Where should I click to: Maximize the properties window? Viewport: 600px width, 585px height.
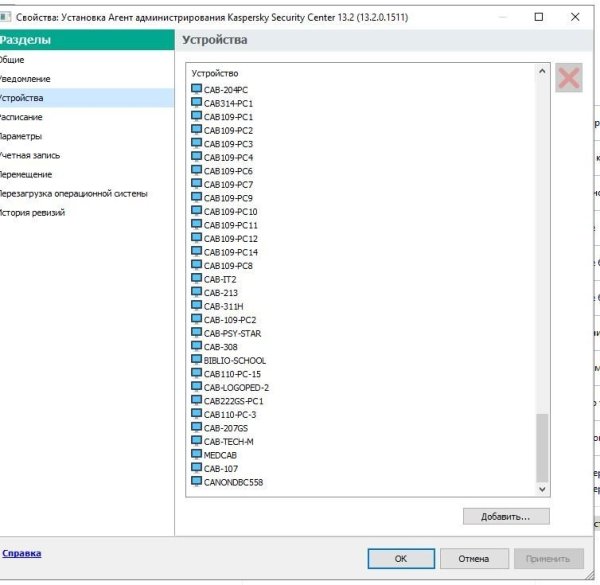click(x=539, y=17)
